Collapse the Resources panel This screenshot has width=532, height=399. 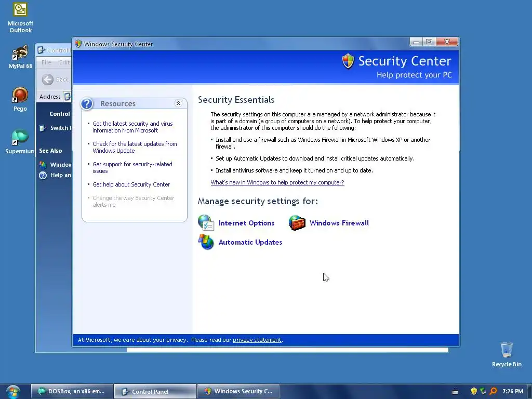click(x=178, y=103)
